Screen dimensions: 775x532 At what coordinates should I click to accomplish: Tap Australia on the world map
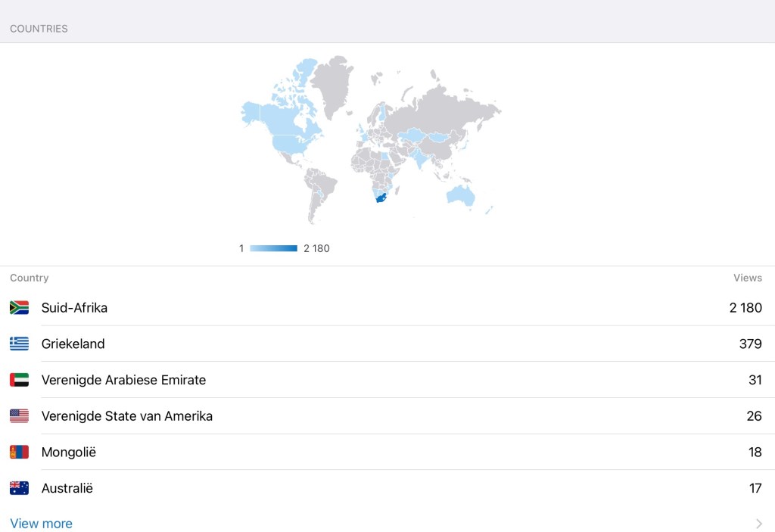[x=460, y=195]
